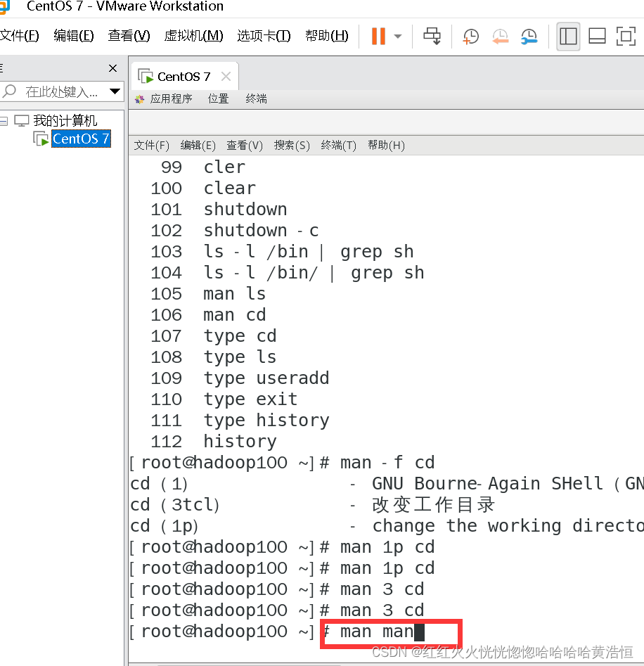Image resolution: width=644 pixels, height=666 pixels.
Task: Click 终端 in the GNOME top bar
Action: coord(257,99)
